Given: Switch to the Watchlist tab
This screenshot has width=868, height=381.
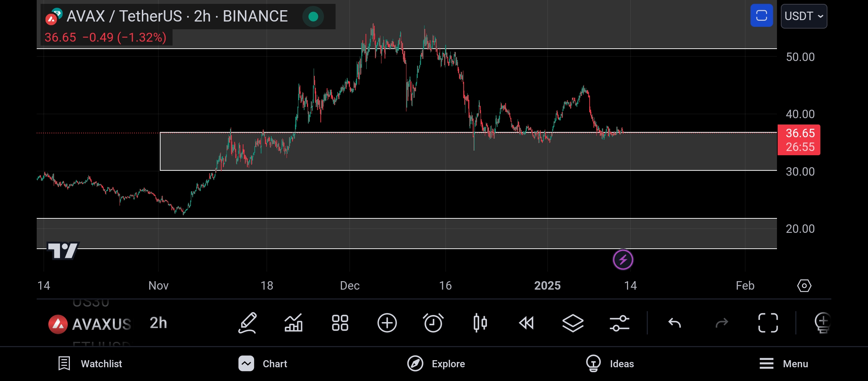Looking at the screenshot, I should (x=90, y=364).
